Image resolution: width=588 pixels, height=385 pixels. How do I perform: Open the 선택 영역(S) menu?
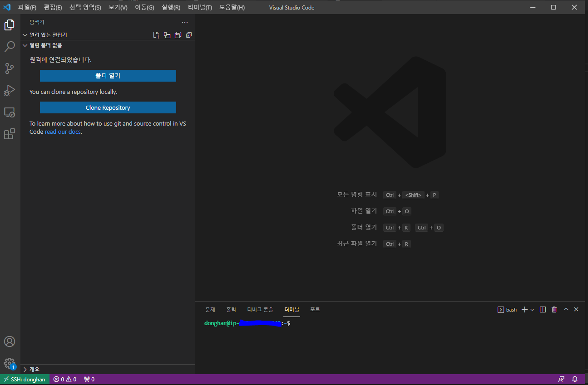click(x=85, y=7)
